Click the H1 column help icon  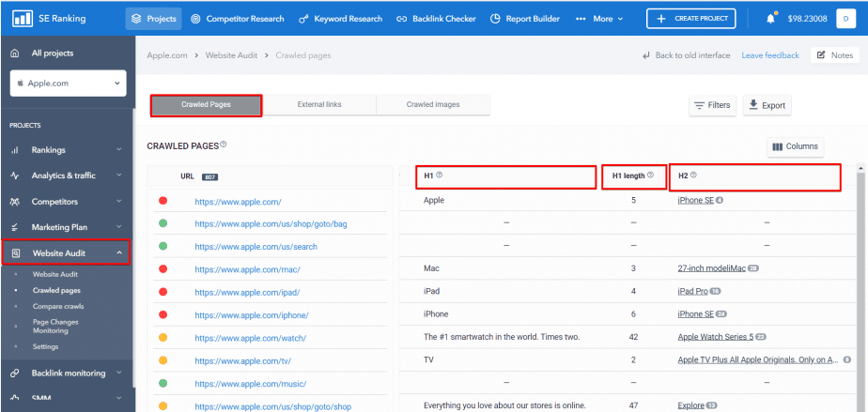439,175
